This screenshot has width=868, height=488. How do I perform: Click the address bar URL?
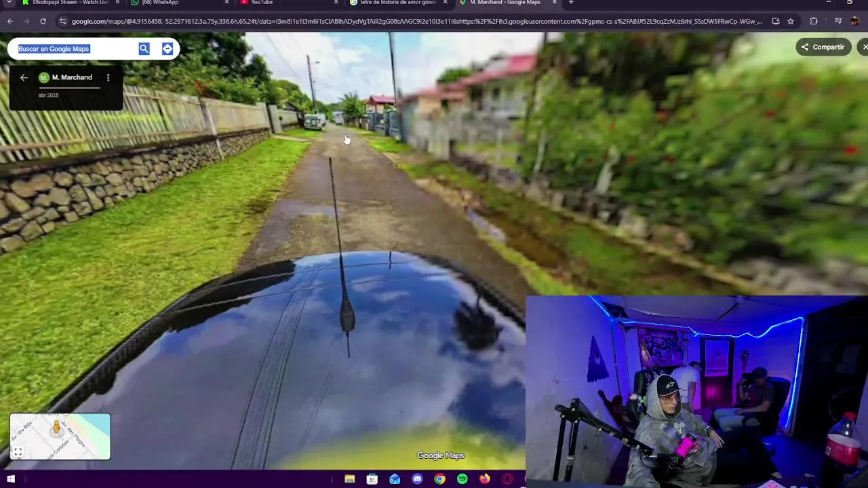click(x=416, y=21)
